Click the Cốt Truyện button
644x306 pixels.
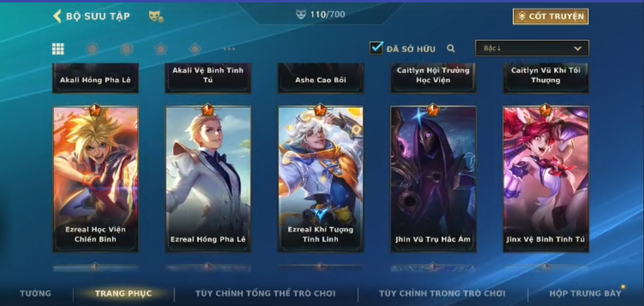coord(551,16)
